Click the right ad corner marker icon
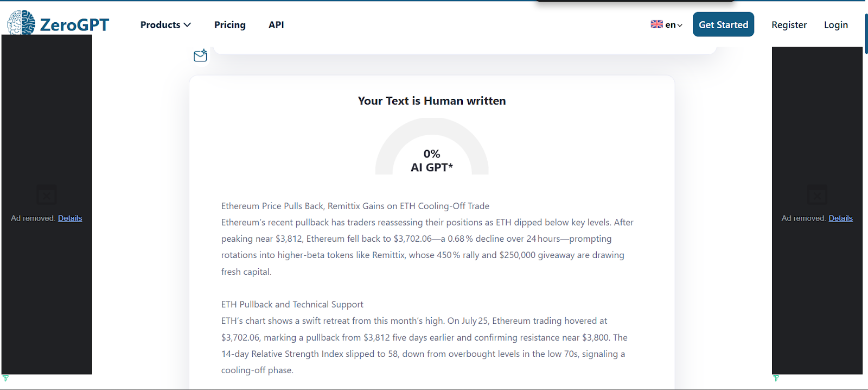868x390 pixels. tap(776, 378)
